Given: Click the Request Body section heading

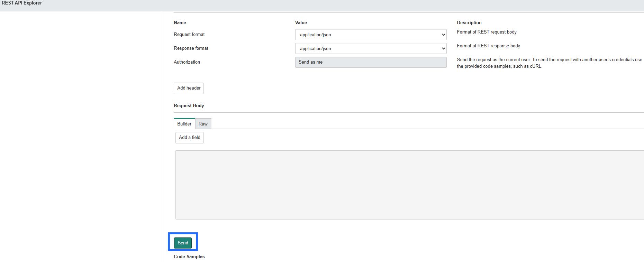Looking at the screenshot, I should [x=189, y=105].
